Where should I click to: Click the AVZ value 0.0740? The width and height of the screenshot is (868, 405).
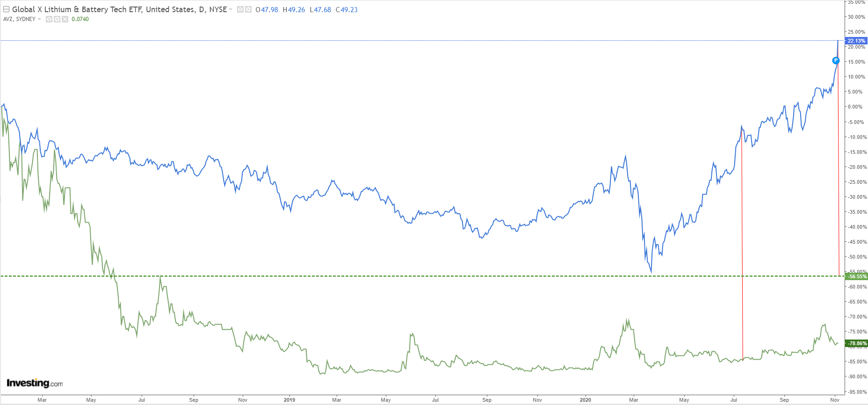click(x=80, y=19)
